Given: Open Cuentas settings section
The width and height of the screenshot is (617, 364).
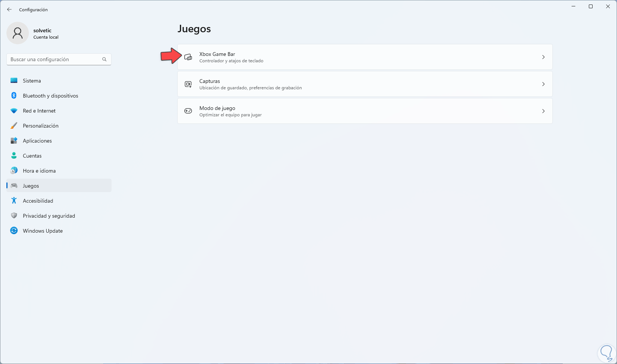Looking at the screenshot, I should point(32,156).
